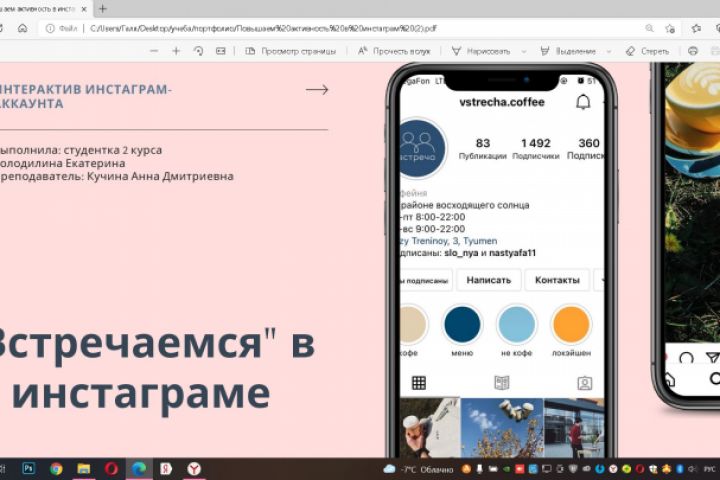Click the Treninoy, 3, Tyumen address link
720x480 pixels.
[x=449, y=241]
